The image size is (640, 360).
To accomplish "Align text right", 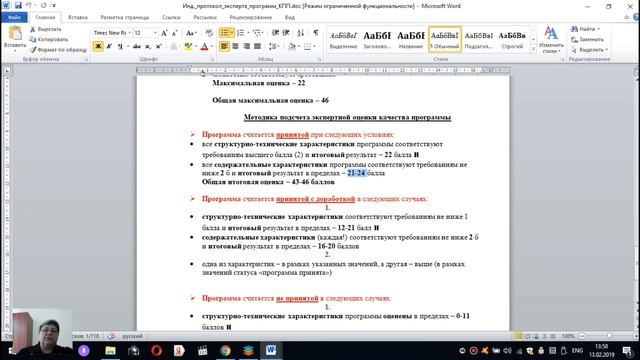I will [x=246, y=47].
